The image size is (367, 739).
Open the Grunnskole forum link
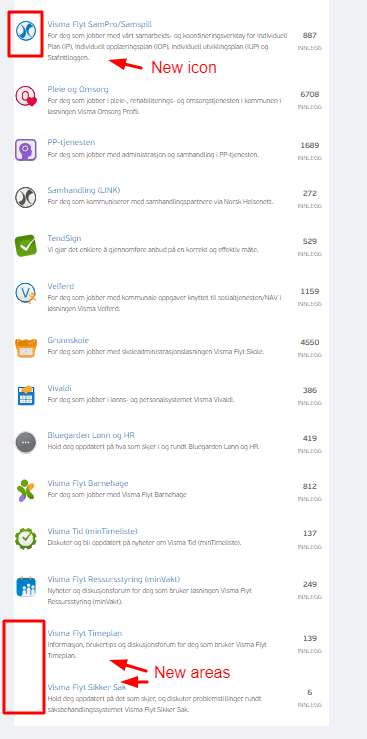pyautogui.click(x=68, y=340)
